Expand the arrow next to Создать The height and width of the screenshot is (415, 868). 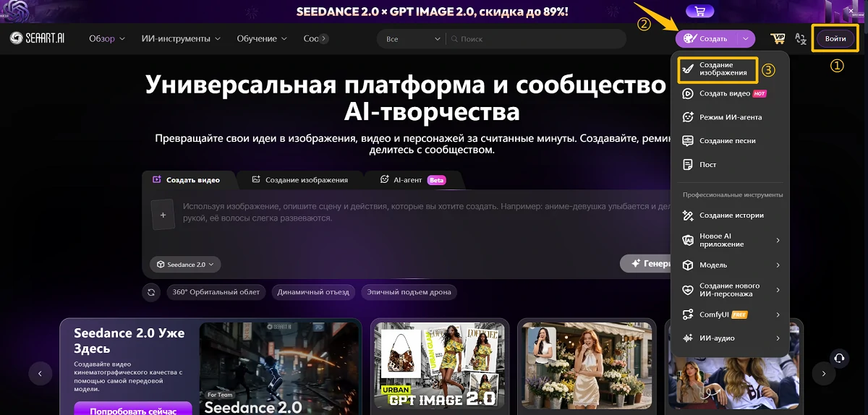(746, 39)
